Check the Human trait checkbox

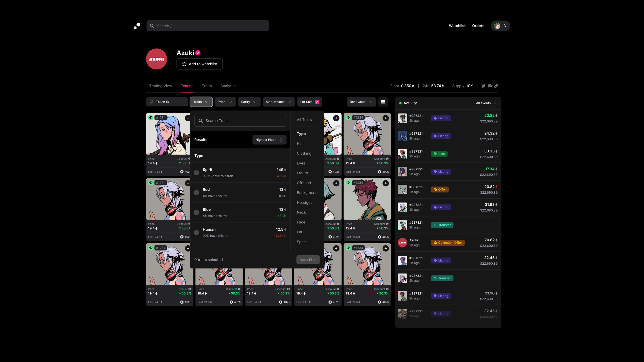(x=196, y=232)
